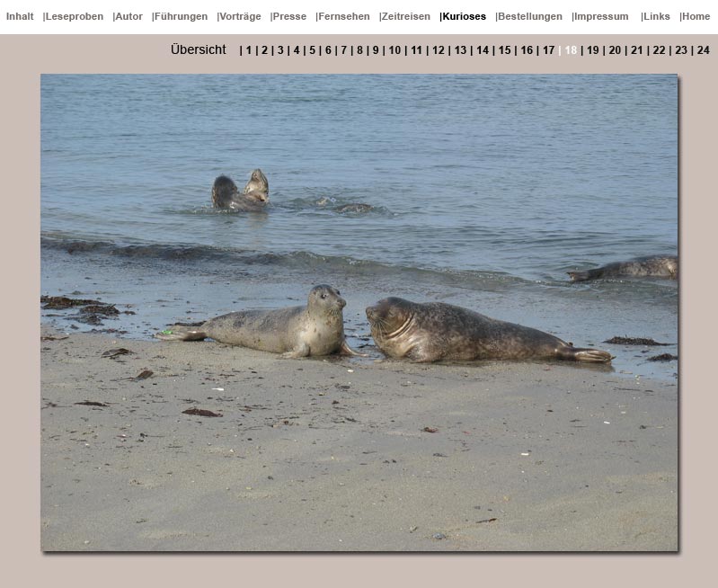The height and width of the screenshot is (588, 718).
Task: Open the Bestellungen page
Action: [x=530, y=16]
